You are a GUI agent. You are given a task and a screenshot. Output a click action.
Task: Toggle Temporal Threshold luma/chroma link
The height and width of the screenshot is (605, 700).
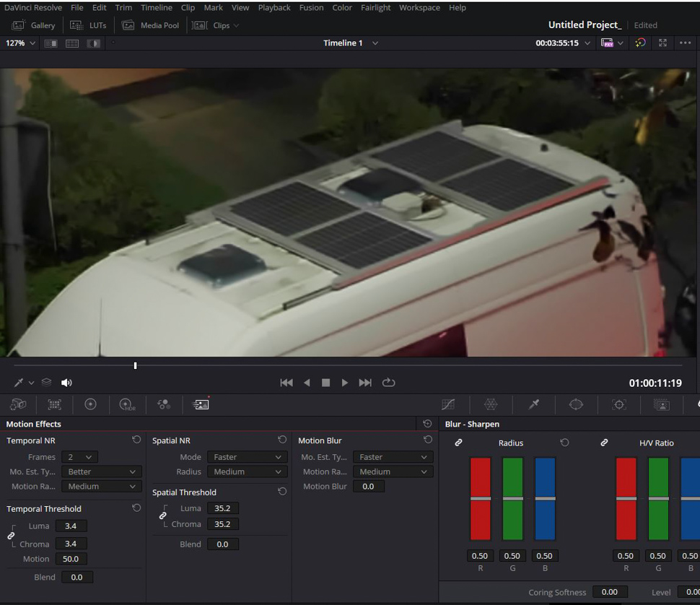(11, 536)
